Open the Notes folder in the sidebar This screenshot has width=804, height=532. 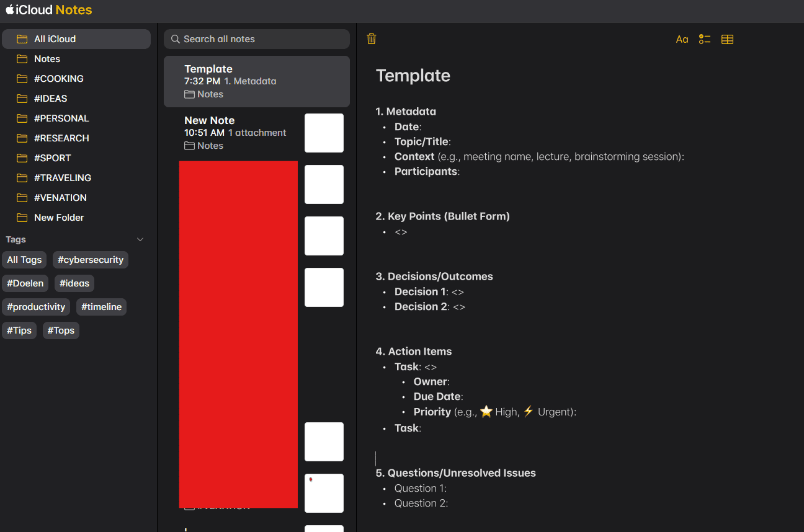tap(76, 59)
